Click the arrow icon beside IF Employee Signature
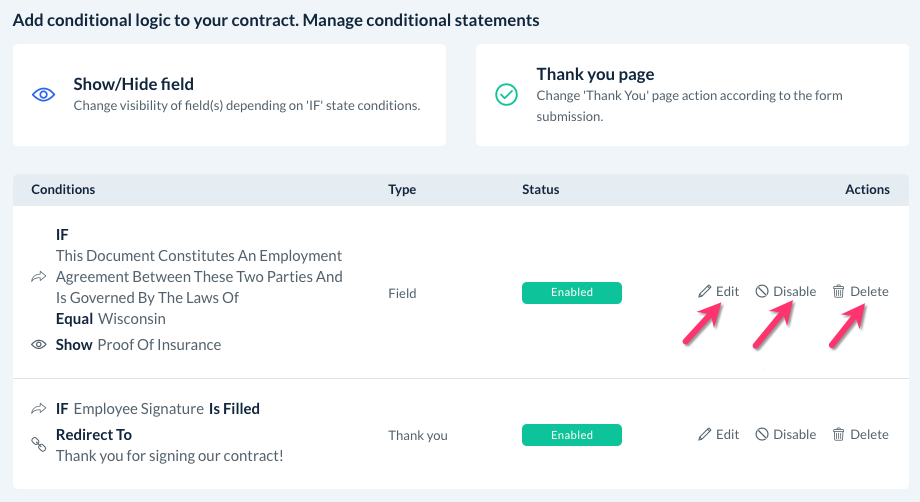This screenshot has width=920, height=502. (39, 409)
